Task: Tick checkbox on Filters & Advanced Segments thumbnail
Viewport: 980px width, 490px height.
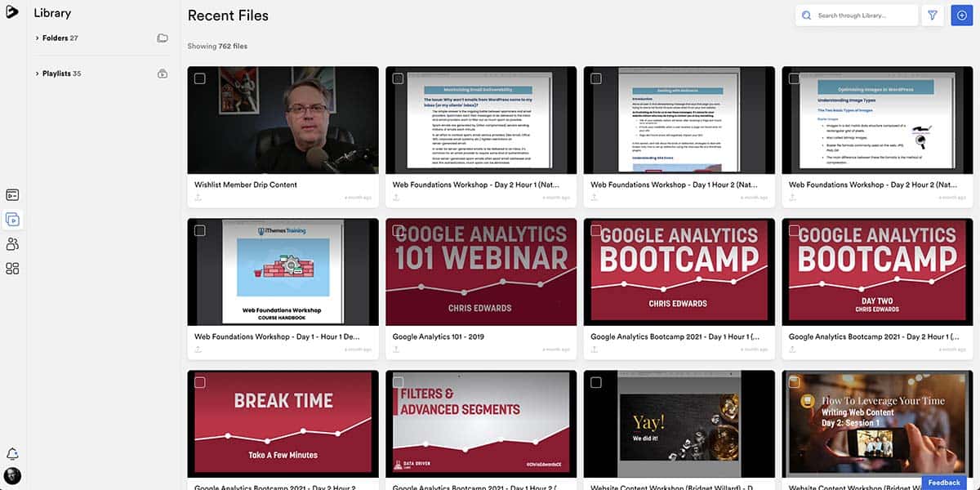Action: pos(398,382)
